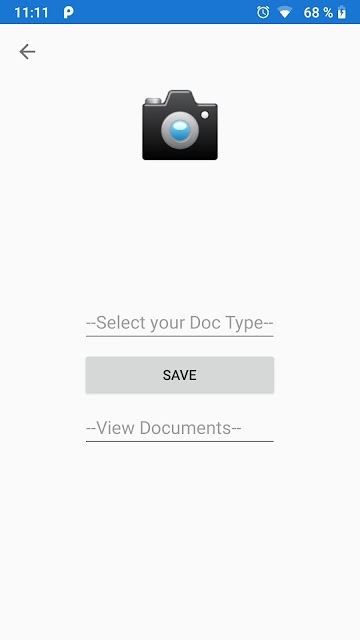Click the SAVE button
Image resolution: width=360 pixels, height=640 pixels.
coord(180,375)
